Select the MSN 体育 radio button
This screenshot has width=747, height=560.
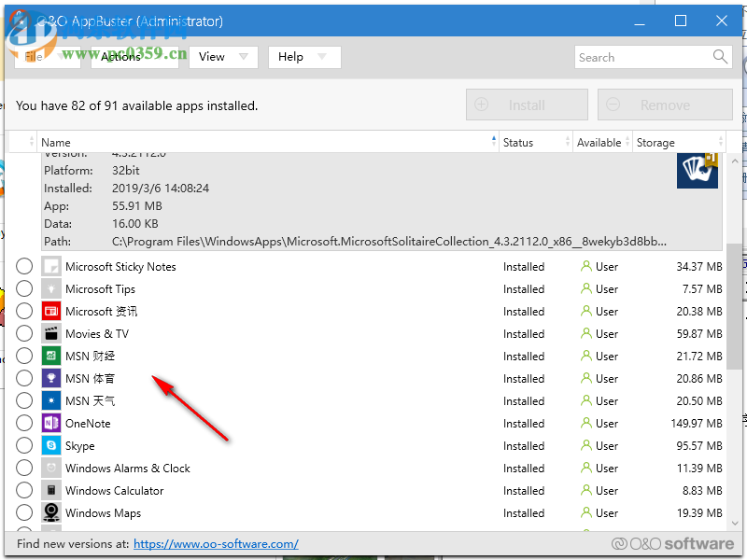pyautogui.click(x=24, y=379)
